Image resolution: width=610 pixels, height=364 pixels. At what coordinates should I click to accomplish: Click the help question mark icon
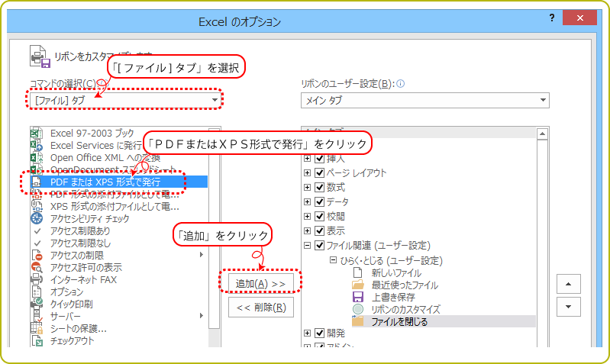pos(552,18)
